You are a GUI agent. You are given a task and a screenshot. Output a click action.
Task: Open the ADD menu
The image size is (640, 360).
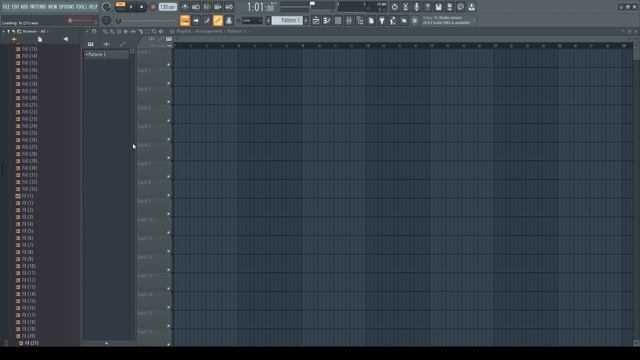(x=24, y=7)
